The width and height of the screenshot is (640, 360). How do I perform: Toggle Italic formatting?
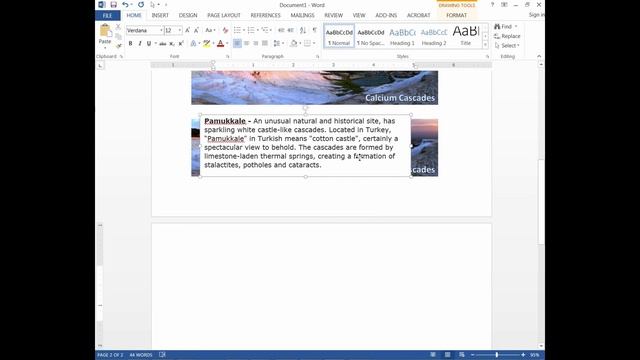coord(140,44)
